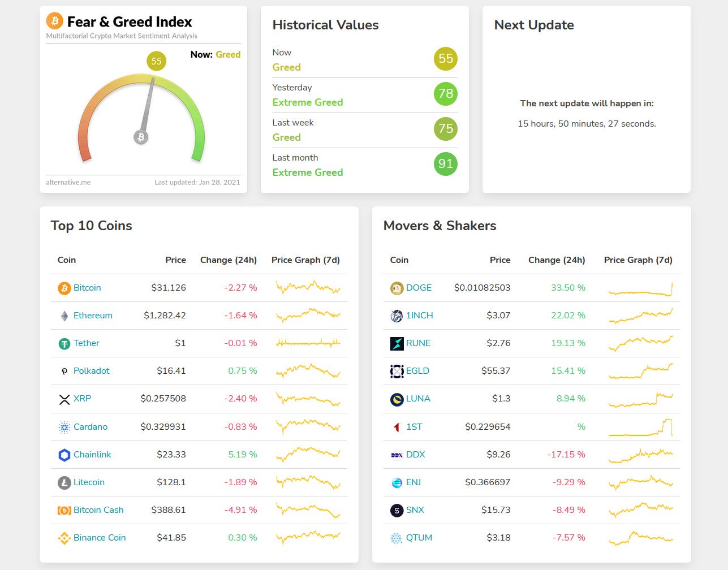Click the DDX icon

tap(397, 455)
